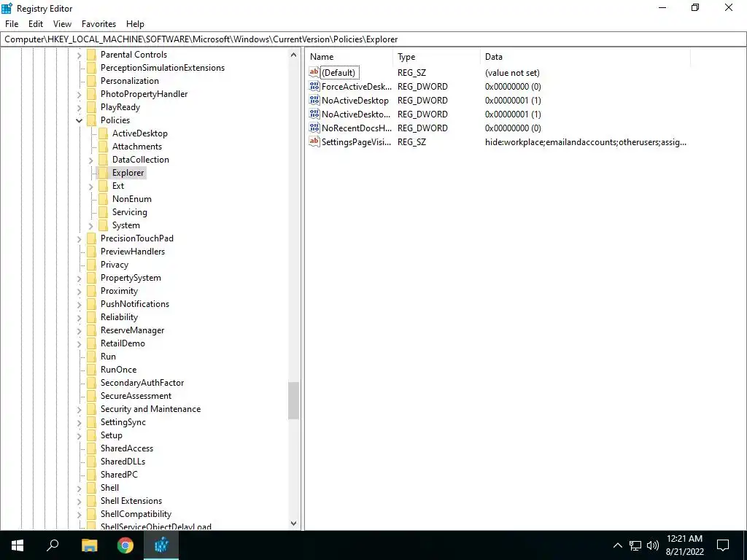Launch Google Chrome from the taskbar
The image size is (747, 560).
pyautogui.click(x=125, y=545)
